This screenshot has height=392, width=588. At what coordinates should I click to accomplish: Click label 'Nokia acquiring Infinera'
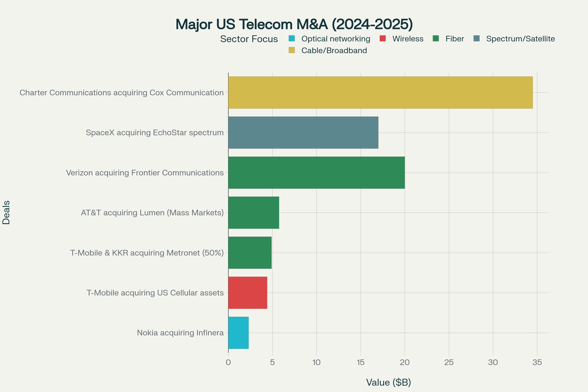coord(180,333)
